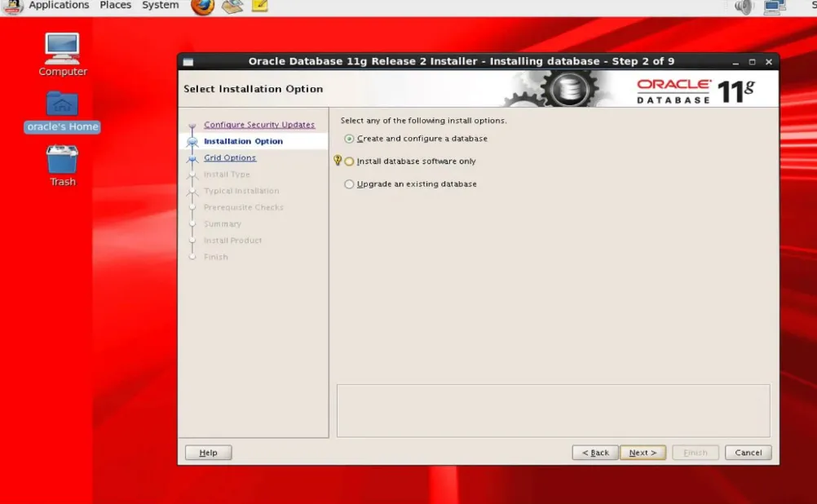Click the network monitor icon in panel
817x504 pixels.
(x=775, y=7)
